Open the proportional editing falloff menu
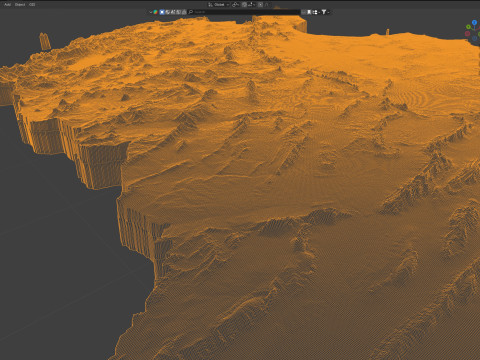Viewport: 480px width, 360px height. tap(267, 5)
